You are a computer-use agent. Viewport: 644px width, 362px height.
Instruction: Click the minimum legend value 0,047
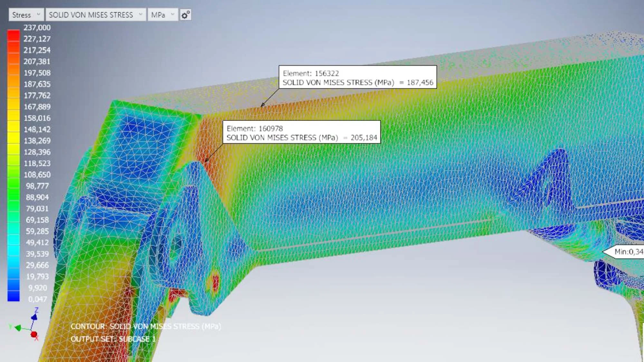[38, 299]
